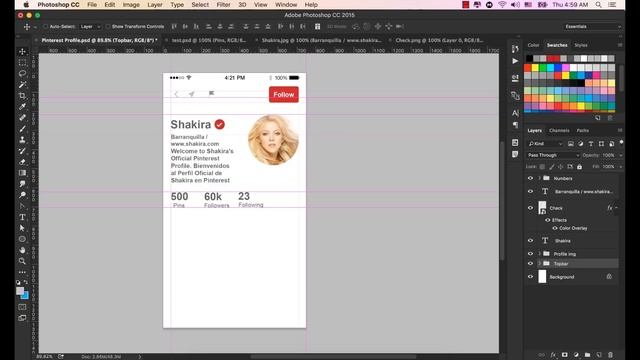The image size is (640, 360).
Task: Create a new group folder
Action: pos(587,355)
